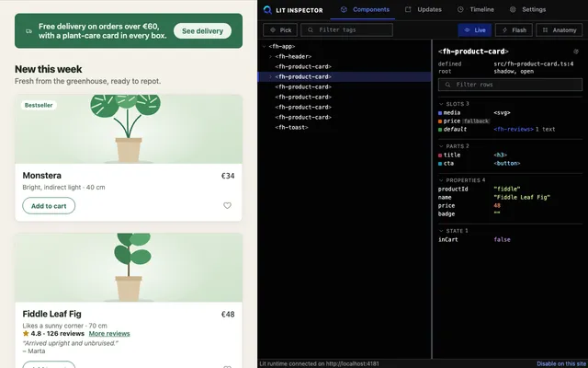Screen dimensions: 588x368
Task: Focus the Filter tags input
Action: click(347, 30)
